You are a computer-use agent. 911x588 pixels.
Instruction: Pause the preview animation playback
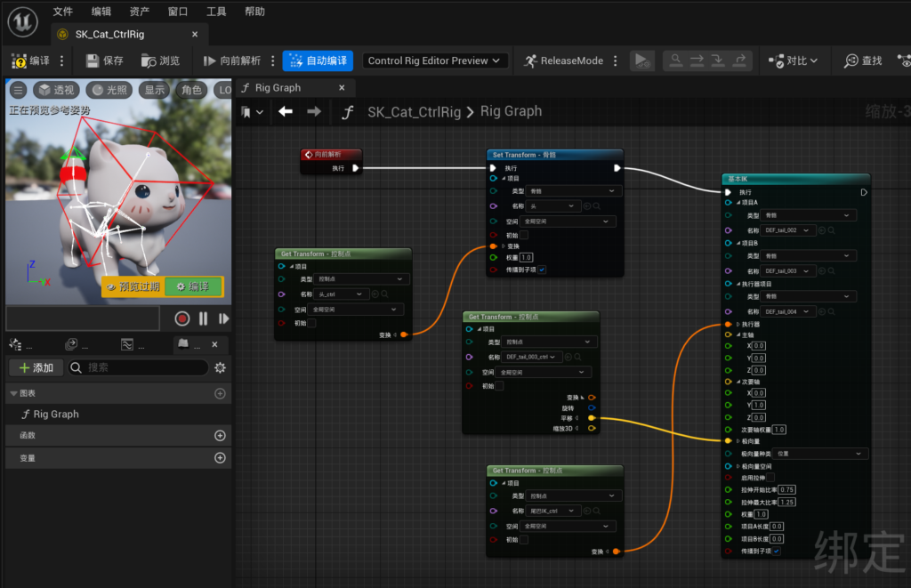click(x=203, y=318)
